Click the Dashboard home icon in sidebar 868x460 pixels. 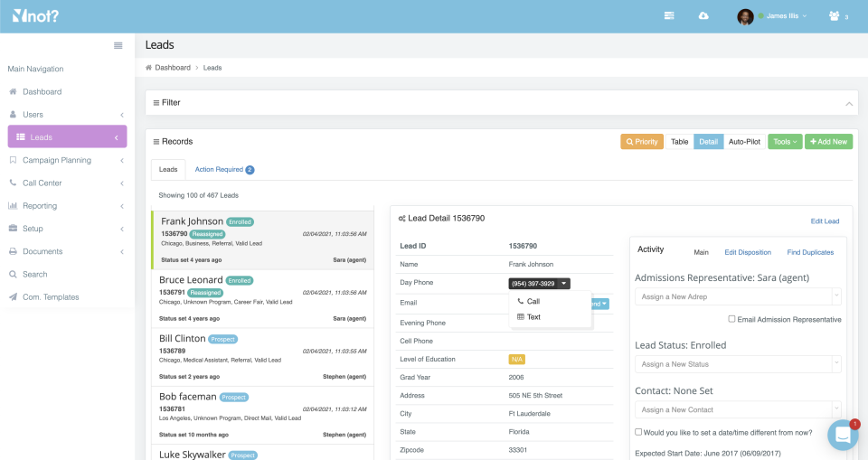pos(13,91)
